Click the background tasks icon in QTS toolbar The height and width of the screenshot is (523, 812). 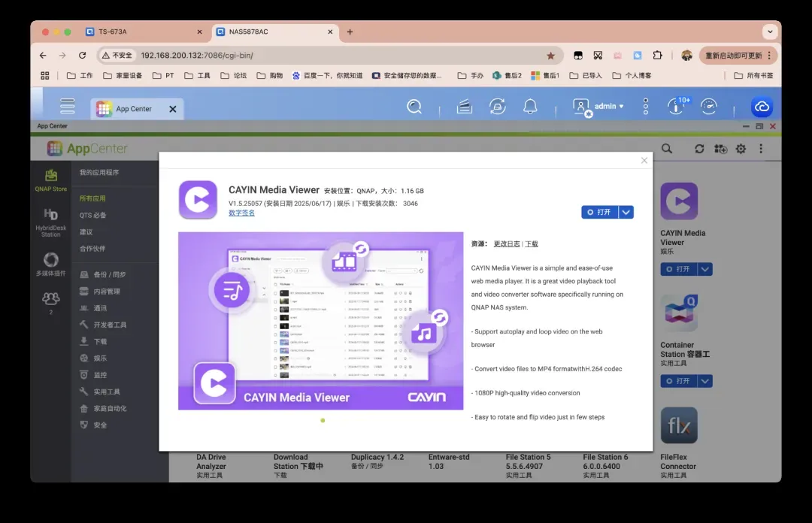(497, 107)
